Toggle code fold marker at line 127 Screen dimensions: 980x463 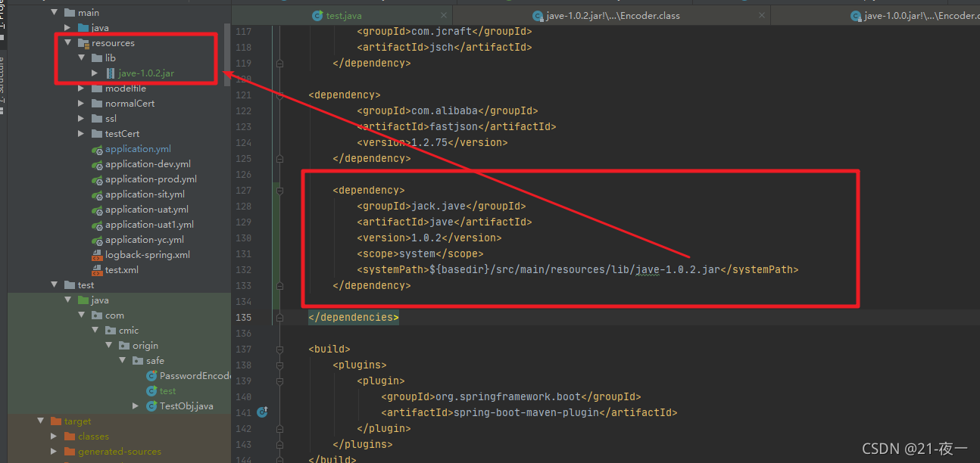pyautogui.click(x=280, y=191)
